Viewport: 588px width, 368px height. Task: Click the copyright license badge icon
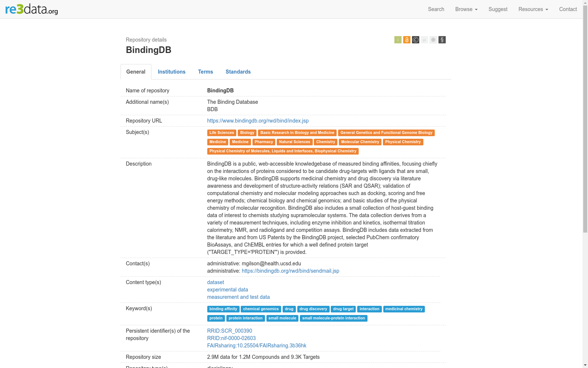coord(415,40)
